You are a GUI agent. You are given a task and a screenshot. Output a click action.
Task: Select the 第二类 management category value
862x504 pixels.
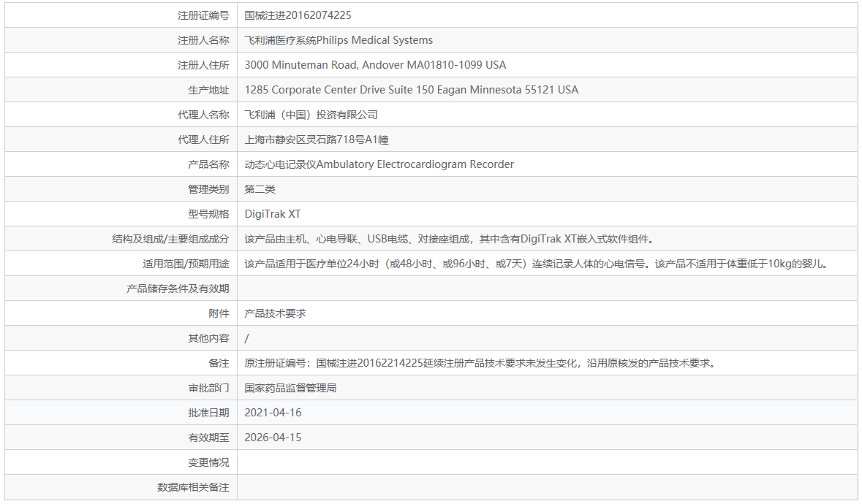(260, 189)
